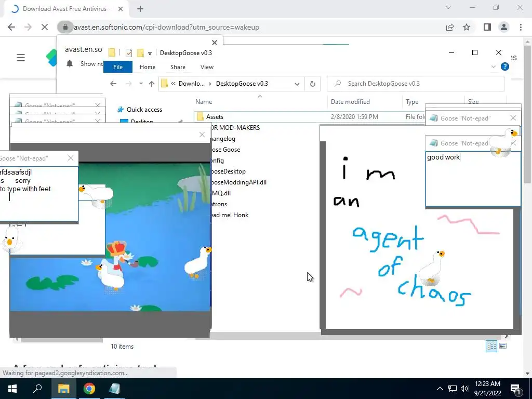Screen dimensions: 532x399
Task: Click the properties checkmark icon in Explorer title bar
Action: point(129,52)
